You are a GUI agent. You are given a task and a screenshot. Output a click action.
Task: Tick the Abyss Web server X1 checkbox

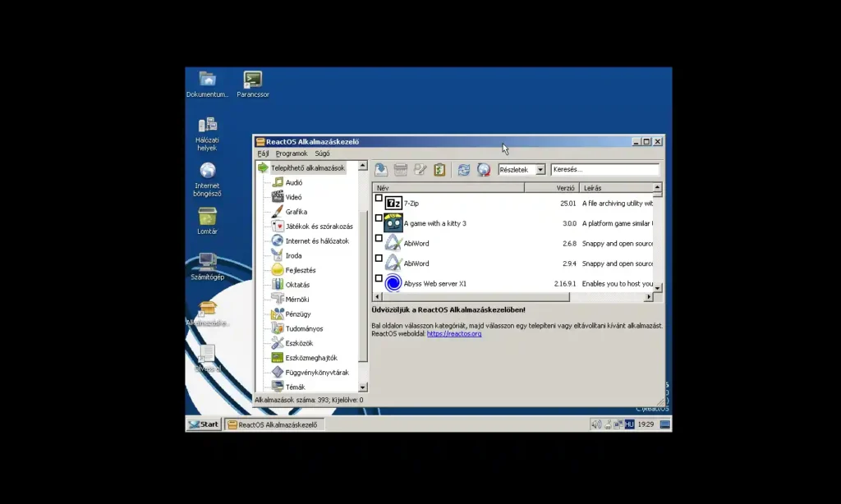click(x=379, y=278)
